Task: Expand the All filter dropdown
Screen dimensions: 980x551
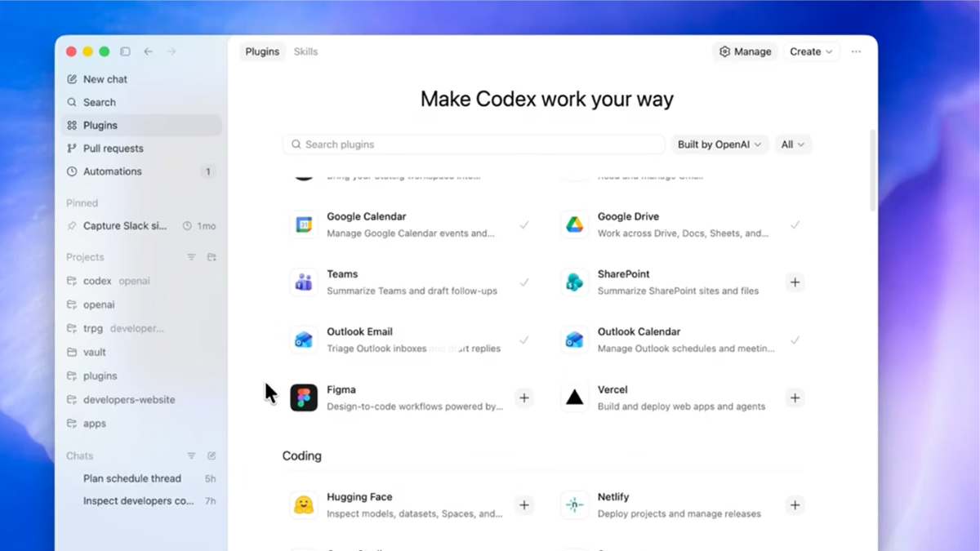Action: coord(793,144)
